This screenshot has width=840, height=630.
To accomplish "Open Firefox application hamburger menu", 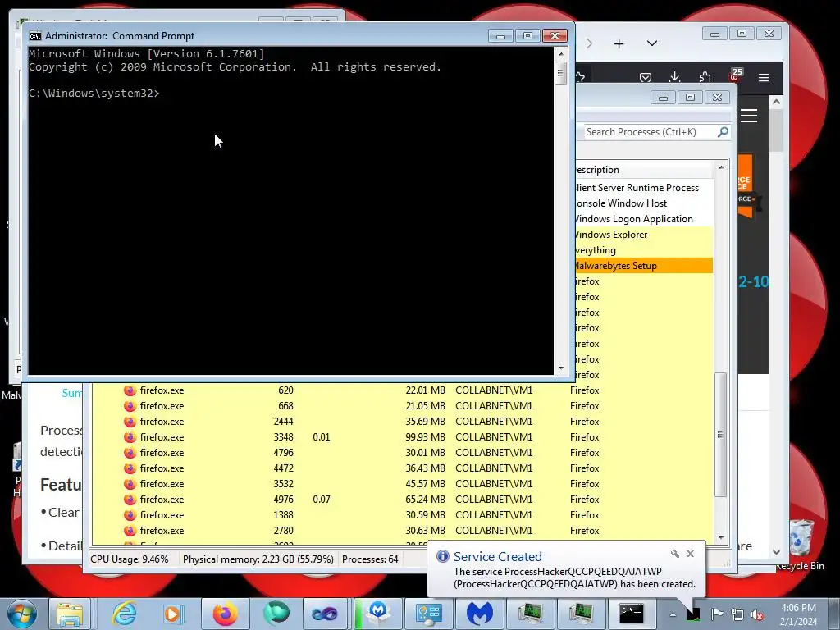I will click(x=764, y=78).
